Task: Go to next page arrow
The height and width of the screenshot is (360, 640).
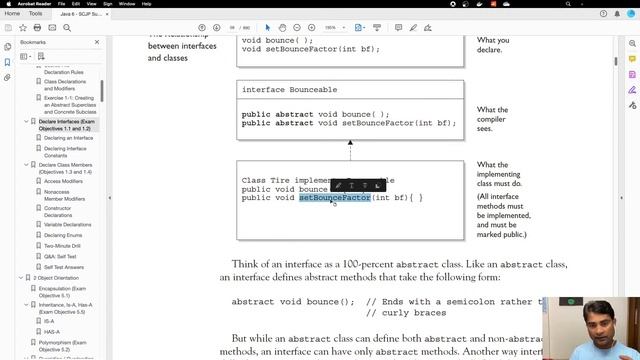Action: [217, 28]
